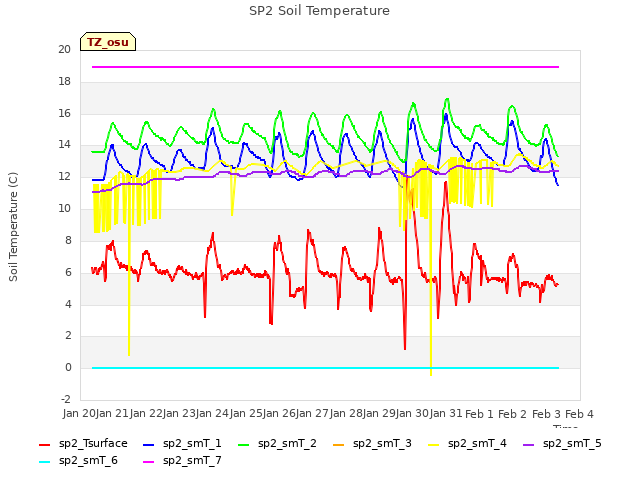Viewport: 640px width, 480px height.
Task: Click the 0 y-axis tick label
Action: click(68, 368)
